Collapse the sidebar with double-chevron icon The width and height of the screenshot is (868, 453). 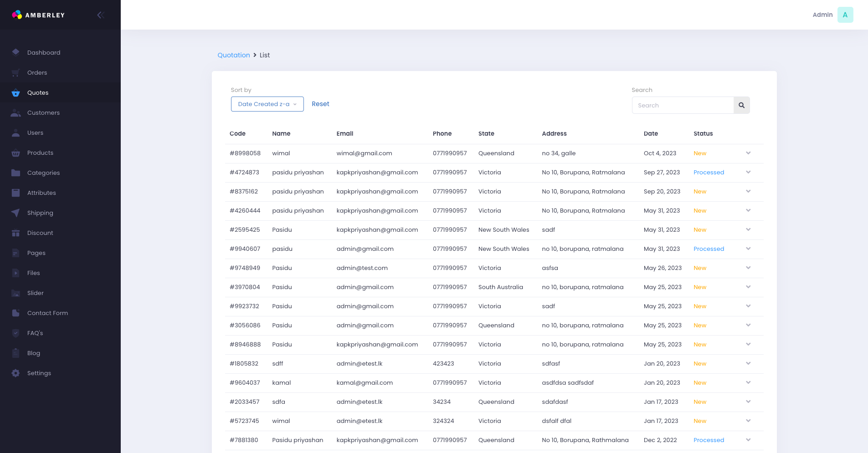click(101, 15)
